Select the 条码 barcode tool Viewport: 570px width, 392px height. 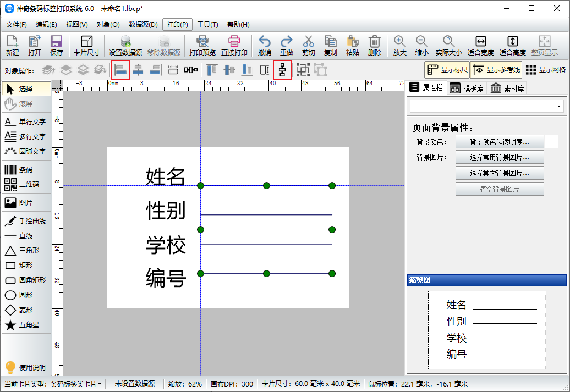point(25,170)
